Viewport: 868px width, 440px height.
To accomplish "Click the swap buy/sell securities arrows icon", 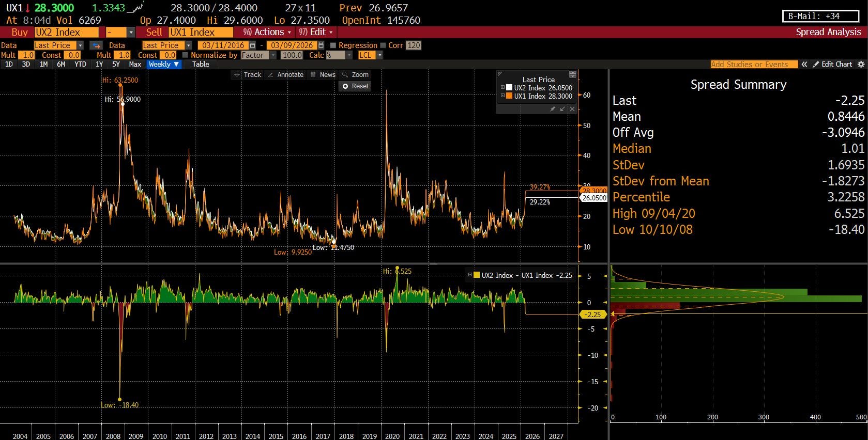I will (x=97, y=45).
